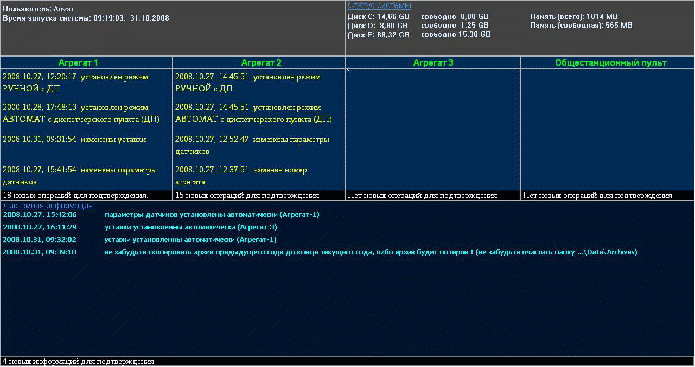Click Агрегат 2 АВТОМАТ mode entry 14:45:51
This screenshot has width=695, height=367.
pyautogui.click(x=254, y=113)
